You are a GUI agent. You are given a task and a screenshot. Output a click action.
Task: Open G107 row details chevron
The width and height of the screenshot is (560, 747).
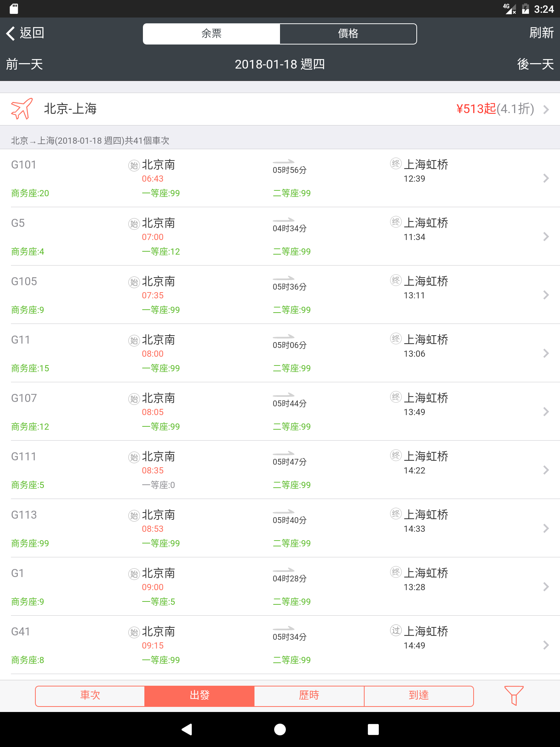pyautogui.click(x=546, y=411)
